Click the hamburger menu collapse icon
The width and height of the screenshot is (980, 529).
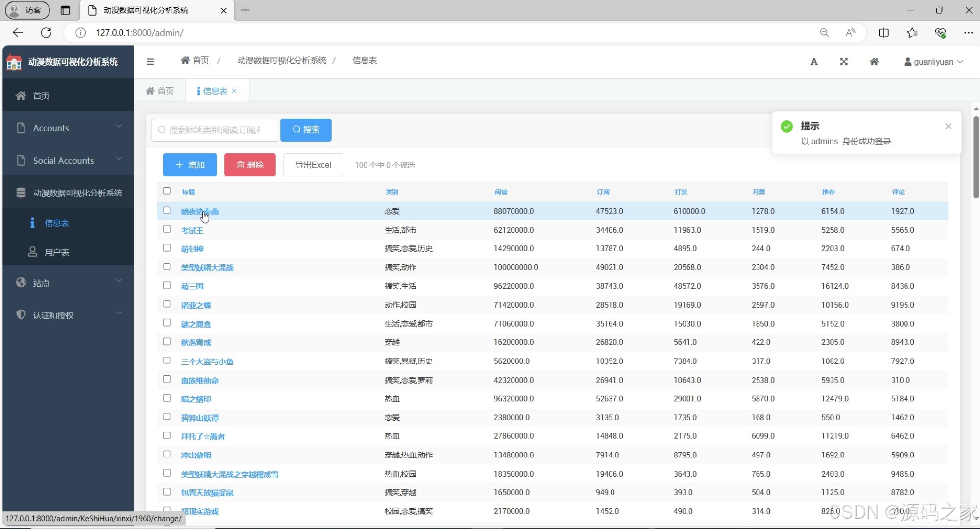click(150, 61)
